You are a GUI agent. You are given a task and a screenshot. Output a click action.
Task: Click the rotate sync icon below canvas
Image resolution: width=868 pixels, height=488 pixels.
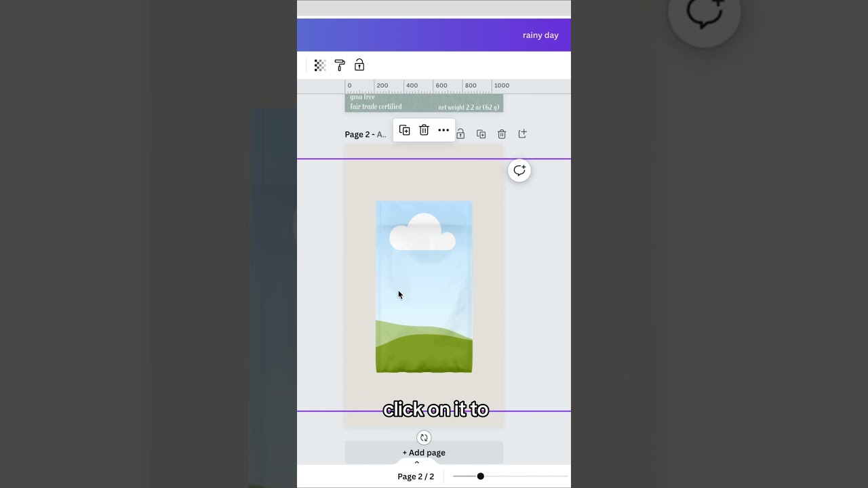[x=424, y=438]
